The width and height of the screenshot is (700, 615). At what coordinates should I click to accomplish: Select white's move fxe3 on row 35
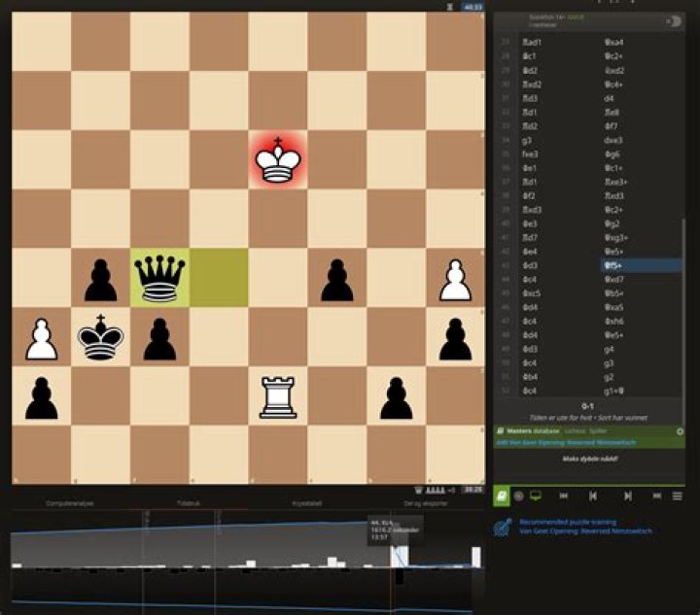point(559,154)
